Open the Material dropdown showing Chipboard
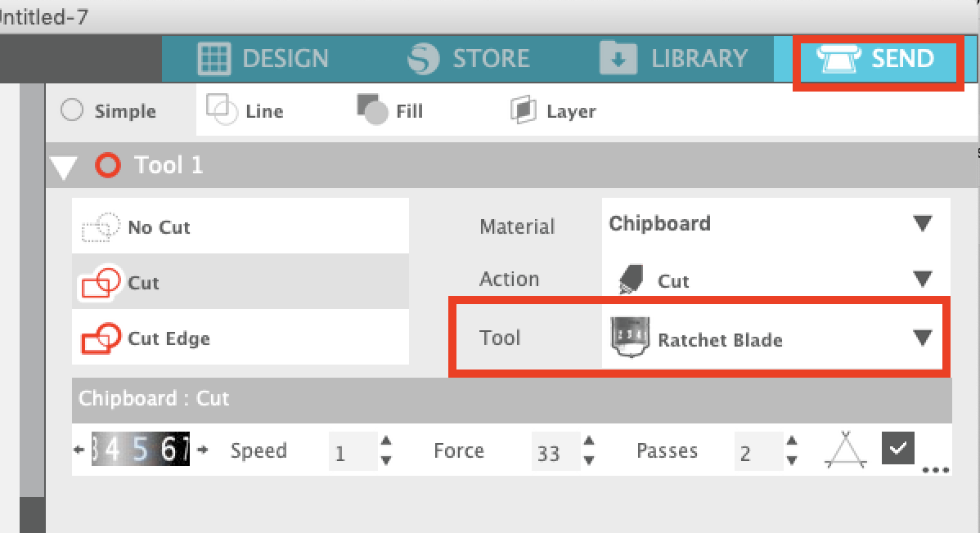The height and width of the screenshot is (533, 980). (x=925, y=222)
